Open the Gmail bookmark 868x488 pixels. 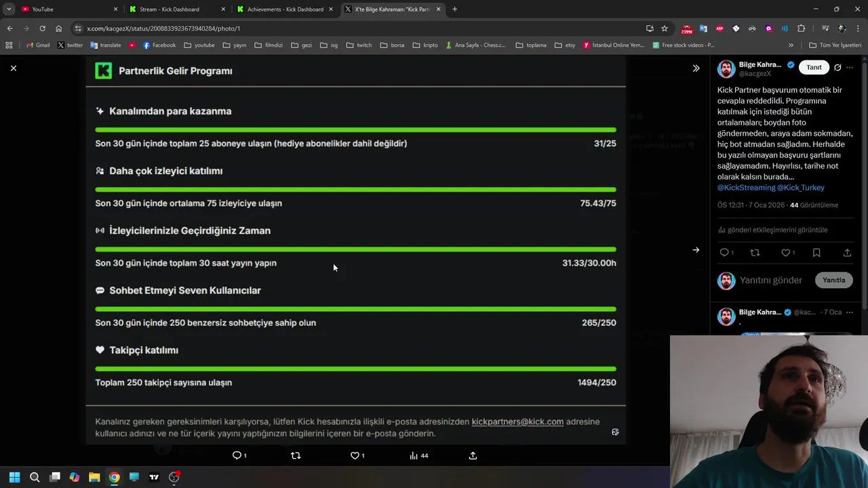click(x=38, y=45)
